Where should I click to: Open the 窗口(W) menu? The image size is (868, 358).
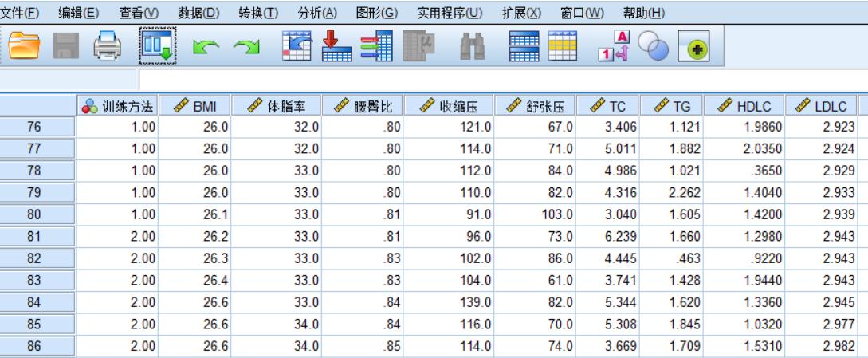[x=583, y=13]
